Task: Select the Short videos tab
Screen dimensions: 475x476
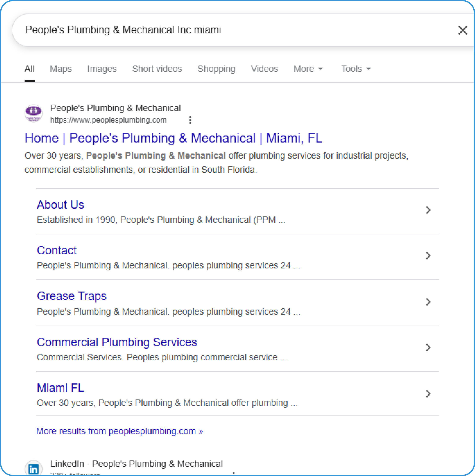Action: pos(157,69)
